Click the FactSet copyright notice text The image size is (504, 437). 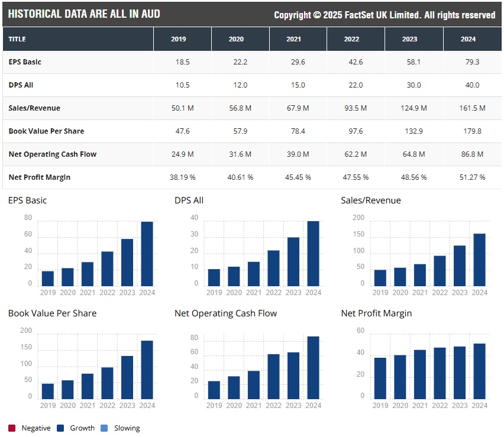385,15
